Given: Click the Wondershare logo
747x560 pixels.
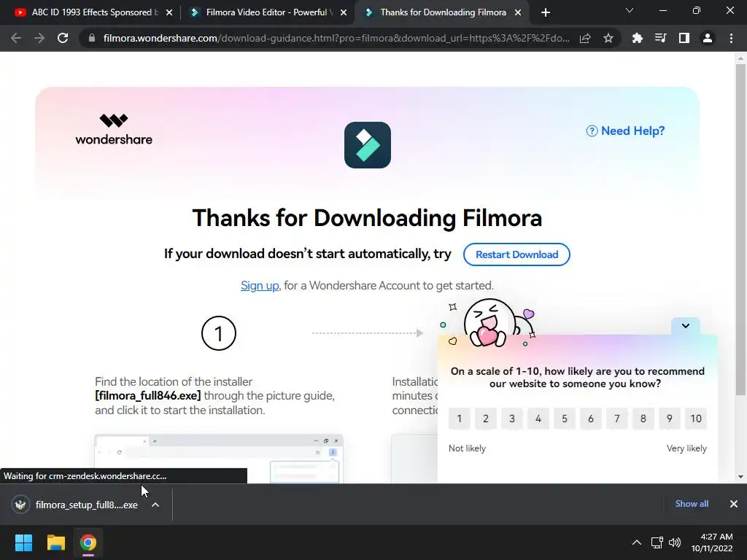Looking at the screenshot, I should click(114, 129).
